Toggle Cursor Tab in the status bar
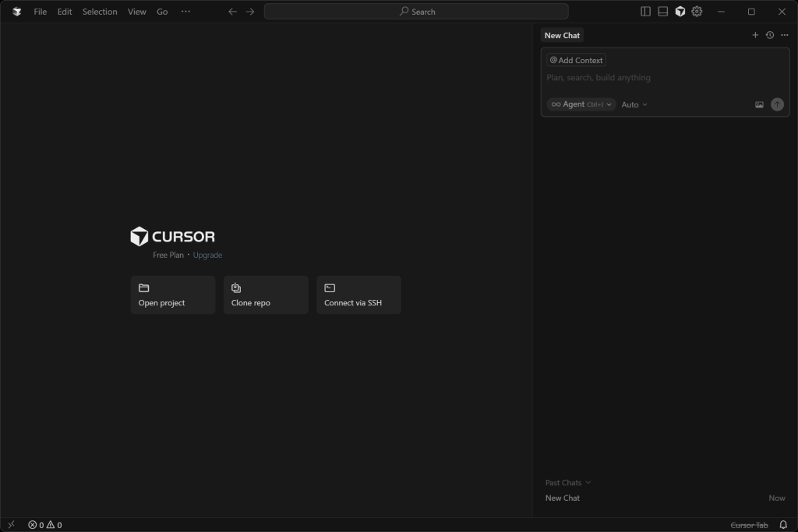The image size is (798, 532). [x=747, y=524]
